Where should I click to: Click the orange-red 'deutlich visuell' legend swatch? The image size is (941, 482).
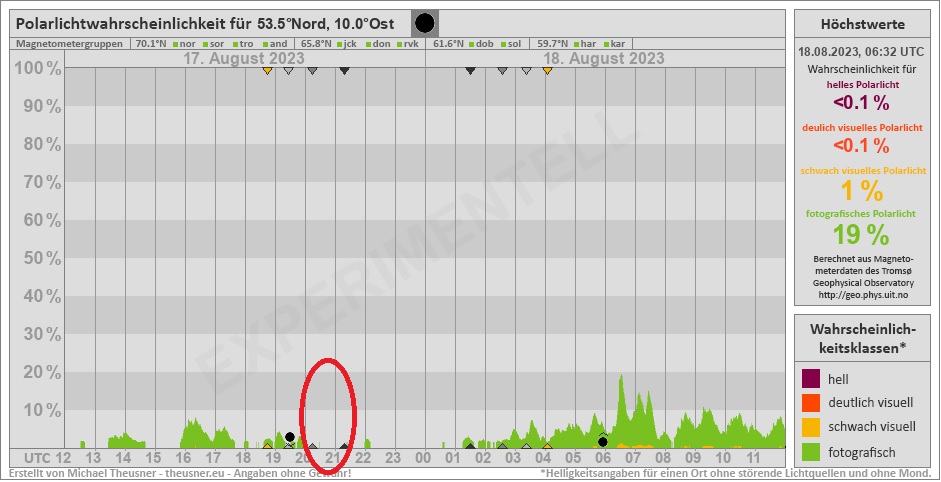[811, 403]
